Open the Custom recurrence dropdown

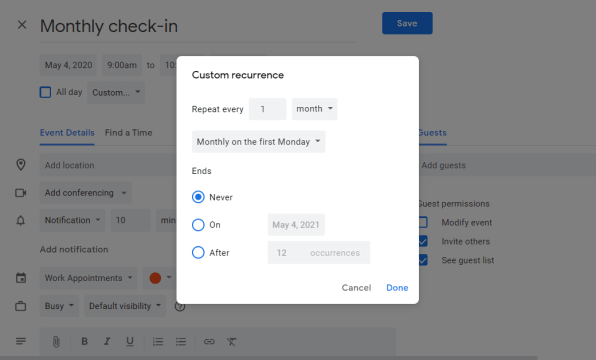pos(116,92)
